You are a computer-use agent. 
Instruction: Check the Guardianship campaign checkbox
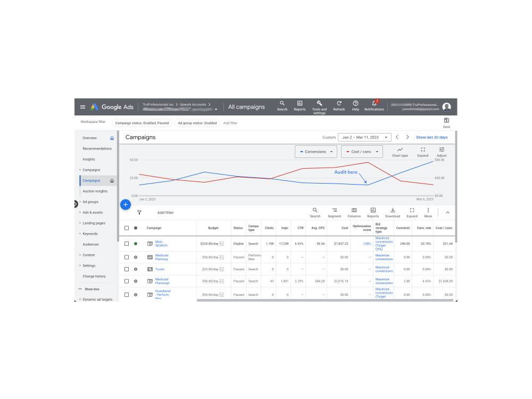(x=127, y=295)
